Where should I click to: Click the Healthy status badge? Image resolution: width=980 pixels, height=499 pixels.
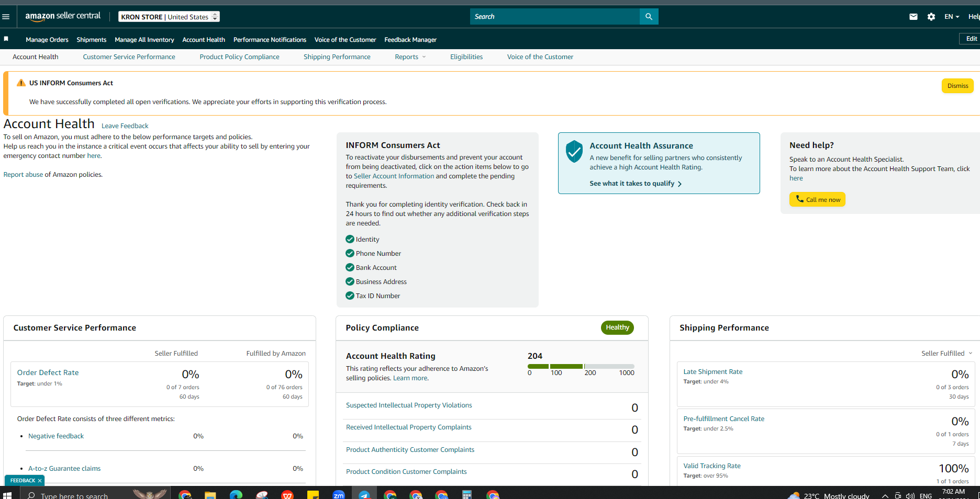617,327
